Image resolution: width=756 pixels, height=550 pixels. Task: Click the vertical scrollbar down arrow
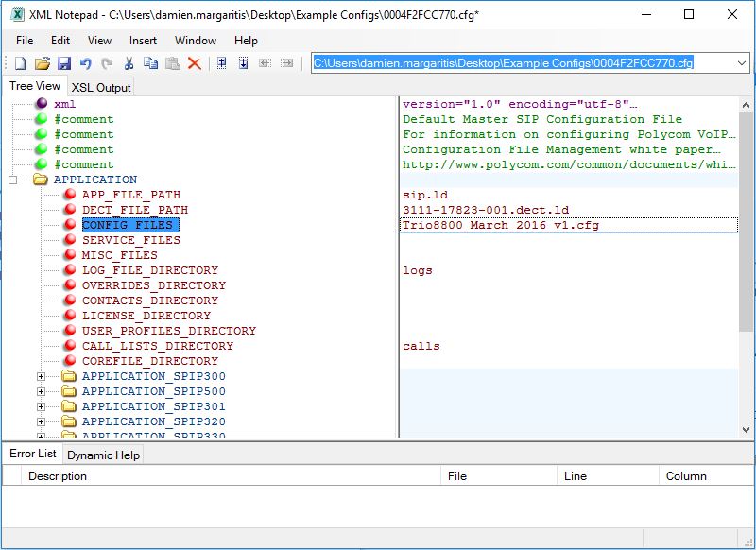point(747,429)
